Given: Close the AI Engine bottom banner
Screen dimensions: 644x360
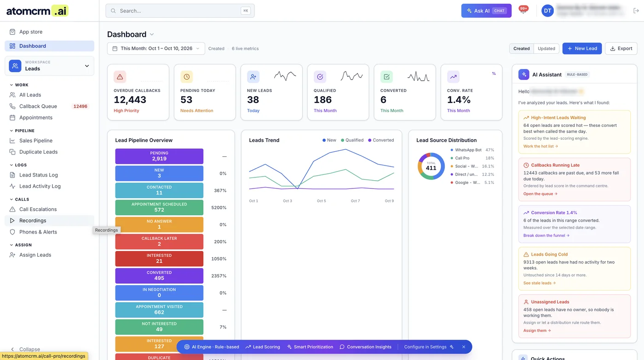Looking at the screenshot, I should 464,347.
